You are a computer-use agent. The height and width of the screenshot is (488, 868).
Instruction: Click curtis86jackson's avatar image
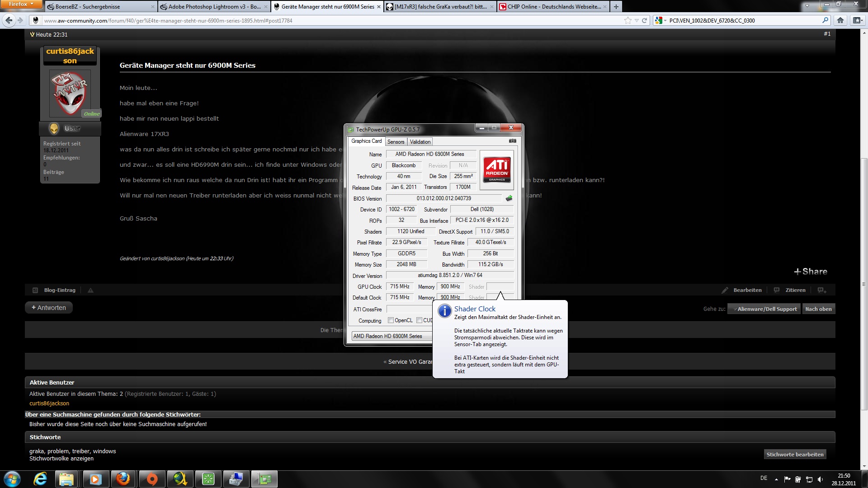(x=70, y=93)
